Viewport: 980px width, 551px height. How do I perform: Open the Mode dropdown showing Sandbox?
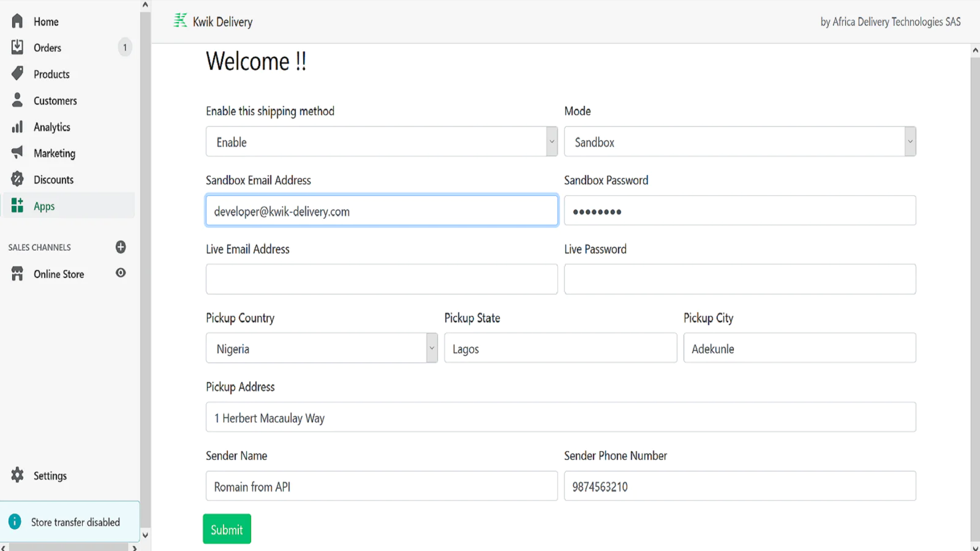[910, 141]
